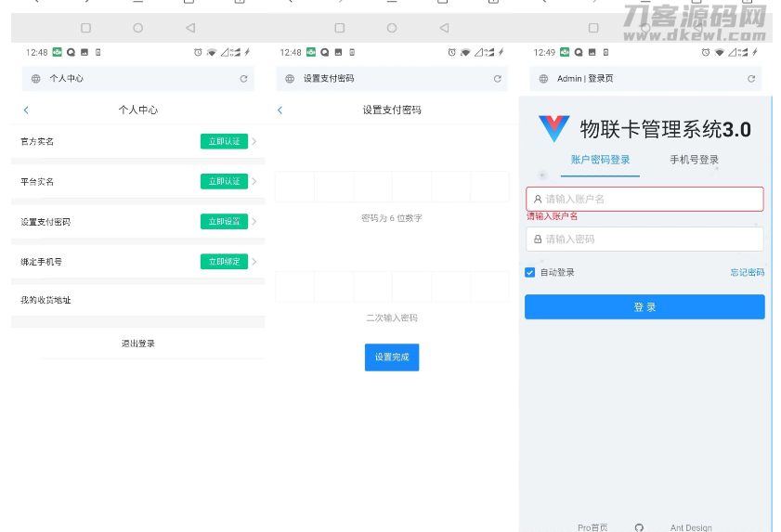Click the 绑定手机号 label
This screenshot has height=532, width=781.
(x=41, y=262)
